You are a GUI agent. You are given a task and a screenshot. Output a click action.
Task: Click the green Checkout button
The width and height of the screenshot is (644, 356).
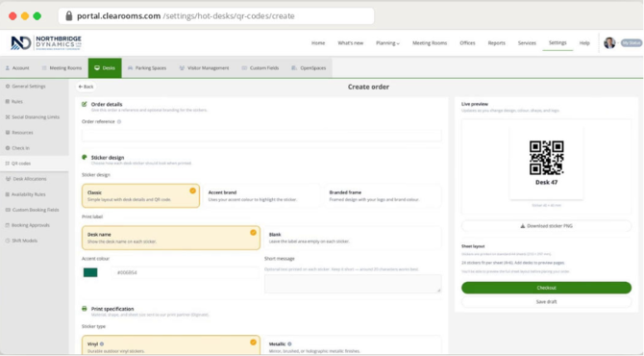pyautogui.click(x=546, y=288)
